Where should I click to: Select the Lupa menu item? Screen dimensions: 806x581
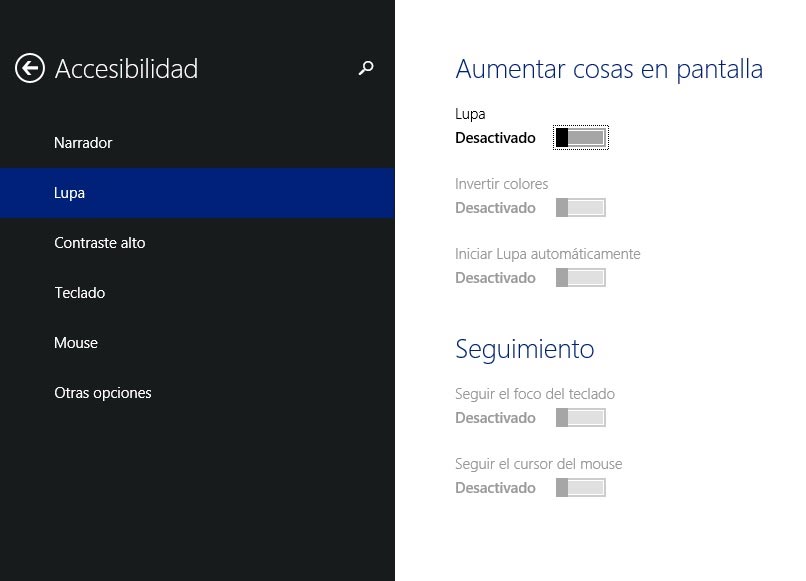tap(70, 193)
